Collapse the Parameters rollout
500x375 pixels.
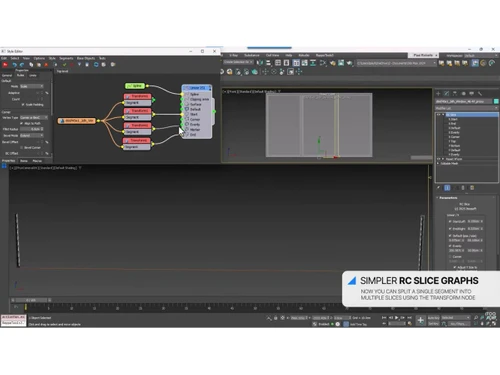[448, 198]
